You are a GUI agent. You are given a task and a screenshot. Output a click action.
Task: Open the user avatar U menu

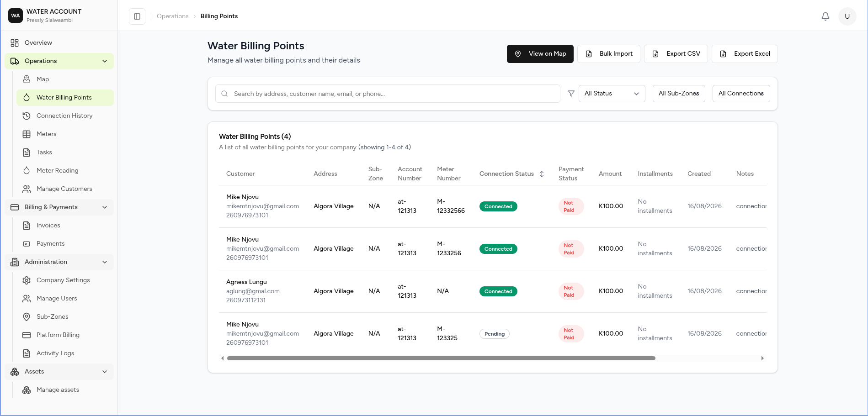click(x=847, y=16)
